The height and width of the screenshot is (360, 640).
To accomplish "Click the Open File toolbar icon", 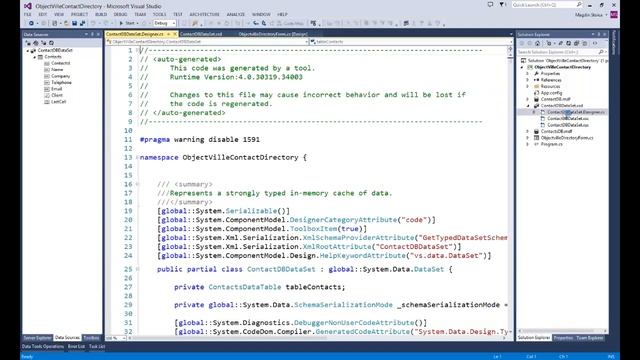I will point(66,23).
